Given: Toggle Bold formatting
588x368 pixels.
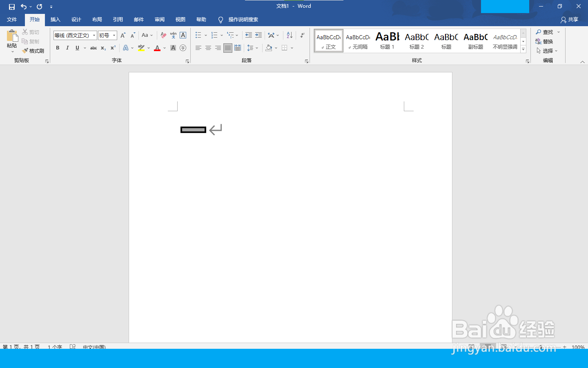Looking at the screenshot, I should point(58,48).
